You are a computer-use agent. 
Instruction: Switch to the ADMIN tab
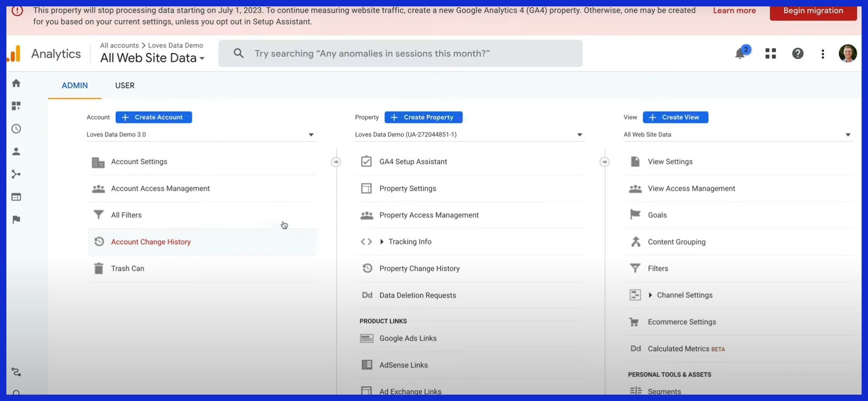(75, 85)
